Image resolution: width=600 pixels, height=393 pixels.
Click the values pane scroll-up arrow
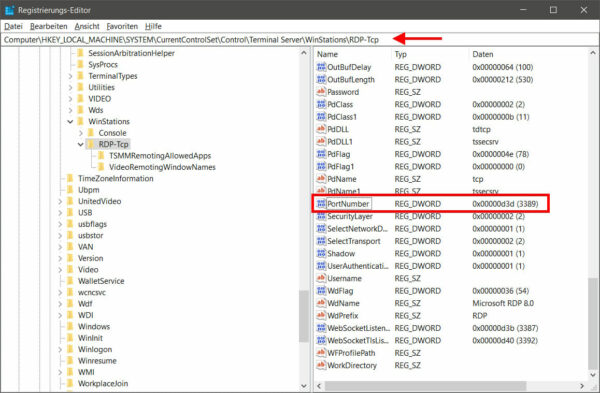pyautogui.click(x=593, y=53)
